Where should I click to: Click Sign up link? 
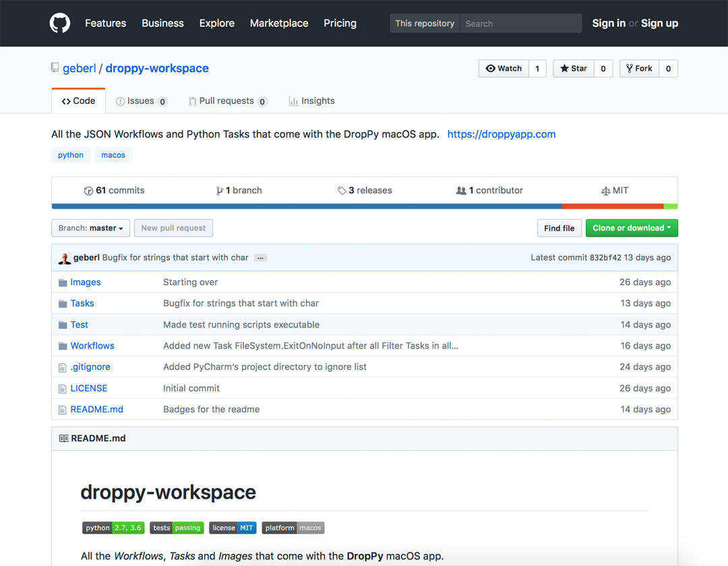[x=659, y=23]
